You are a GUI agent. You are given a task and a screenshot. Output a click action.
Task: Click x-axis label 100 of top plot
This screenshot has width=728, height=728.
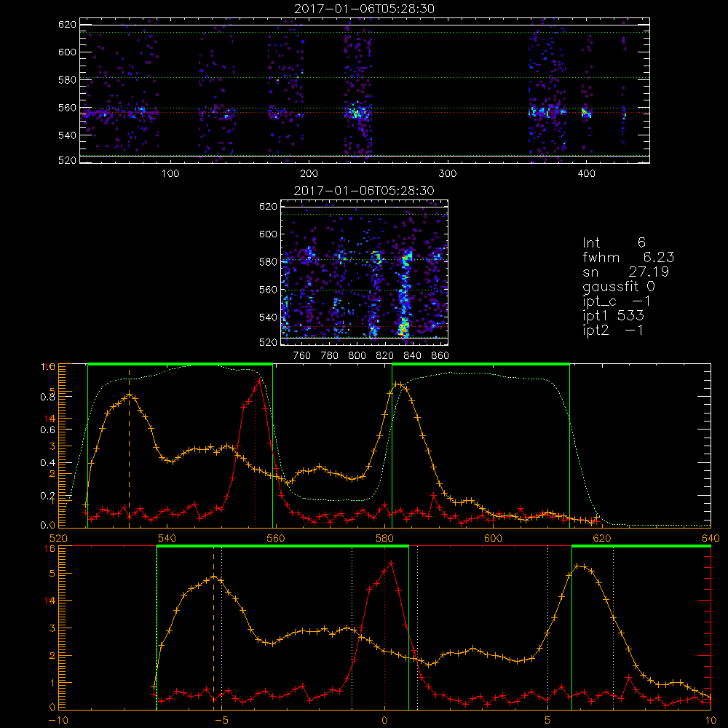(170, 174)
